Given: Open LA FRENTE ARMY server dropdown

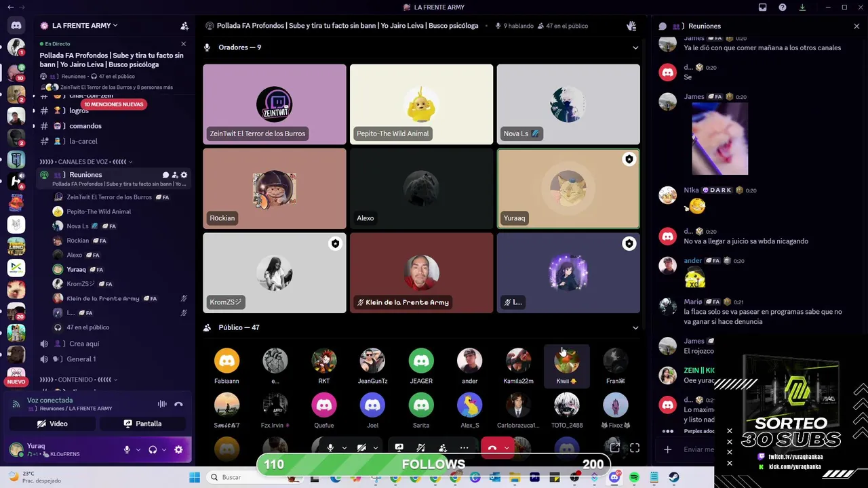Looking at the screenshot, I should [x=85, y=26].
